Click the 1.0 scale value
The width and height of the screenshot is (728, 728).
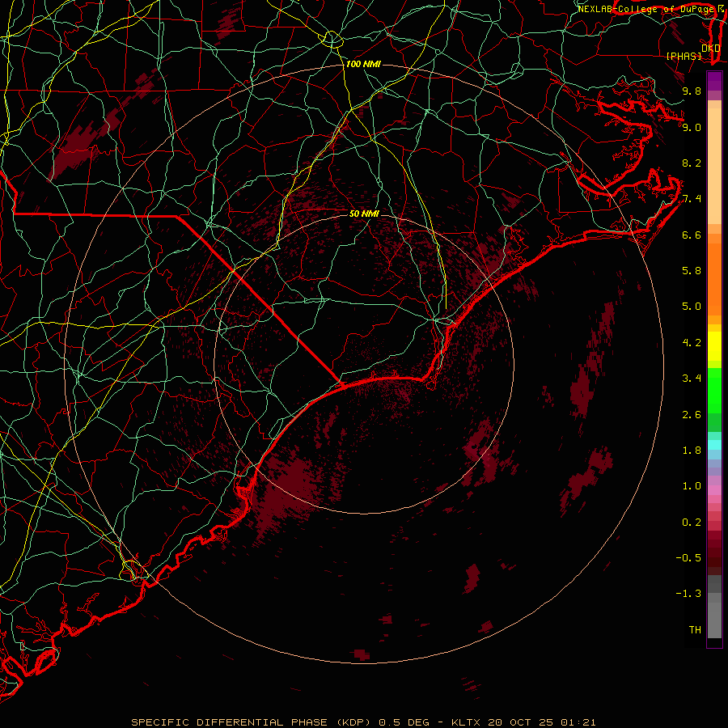click(x=692, y=486)
